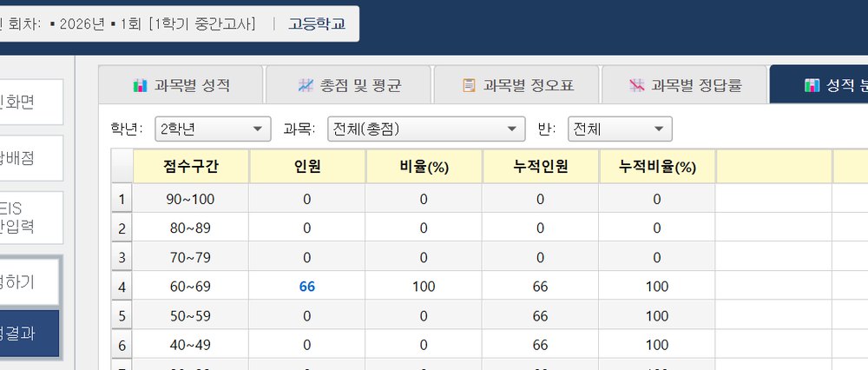Click the 70~79 score range cell

pyautogui.click(x=190, y=257)
